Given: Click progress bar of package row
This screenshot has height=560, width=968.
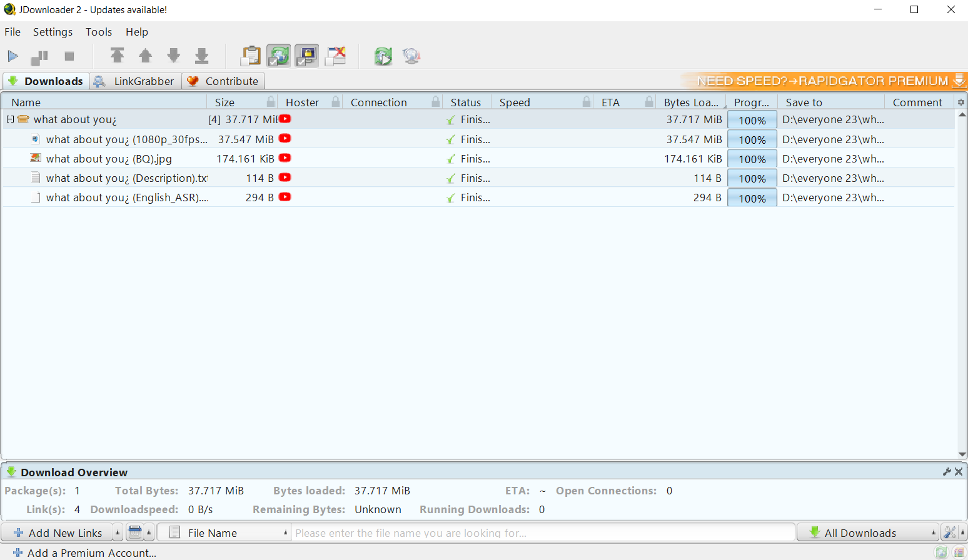Looking at the screenshot, I should click(752, 120).
